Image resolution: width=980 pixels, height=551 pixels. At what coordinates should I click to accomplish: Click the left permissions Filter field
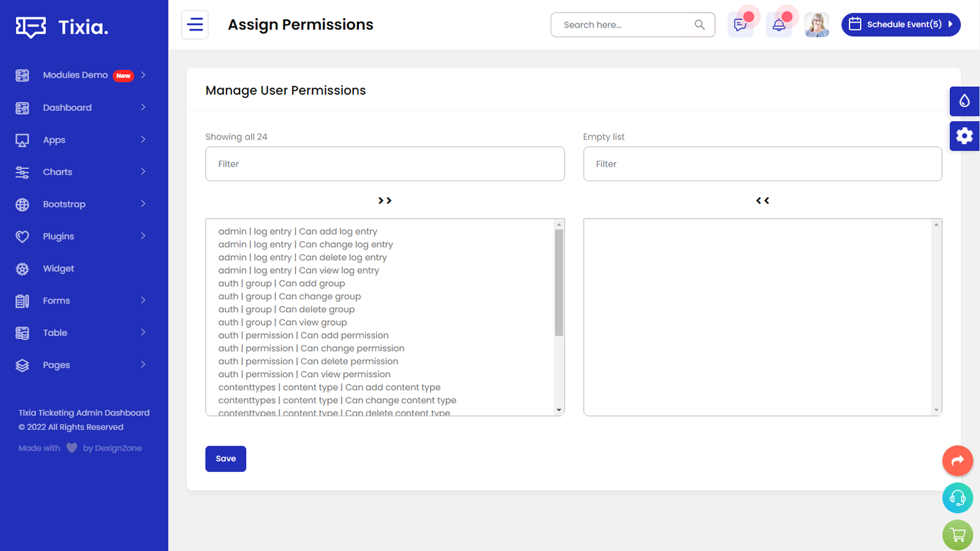tap(385, 164)
